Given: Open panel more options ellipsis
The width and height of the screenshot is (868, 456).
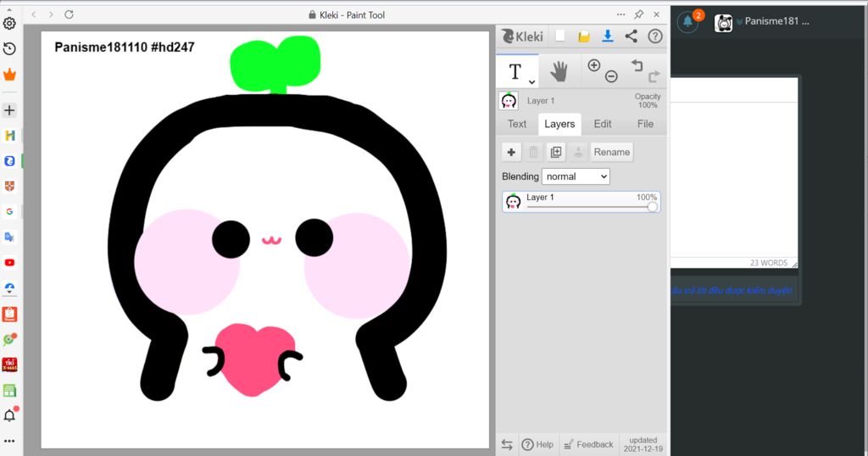Looking at the screenshot, I should [x=620, y=14].
